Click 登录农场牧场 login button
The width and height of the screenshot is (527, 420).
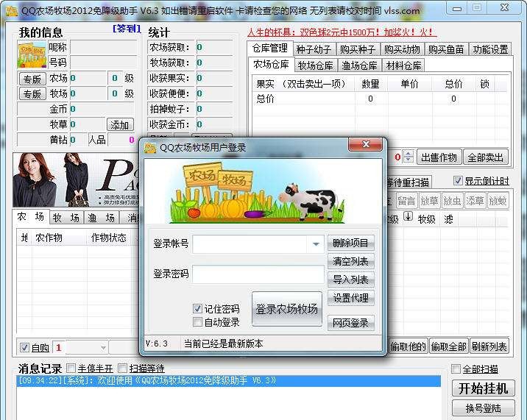[x=287, y=309]
